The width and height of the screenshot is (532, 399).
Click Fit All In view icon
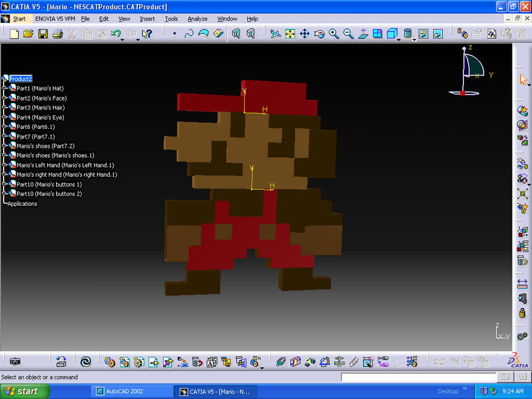point(290,34)
